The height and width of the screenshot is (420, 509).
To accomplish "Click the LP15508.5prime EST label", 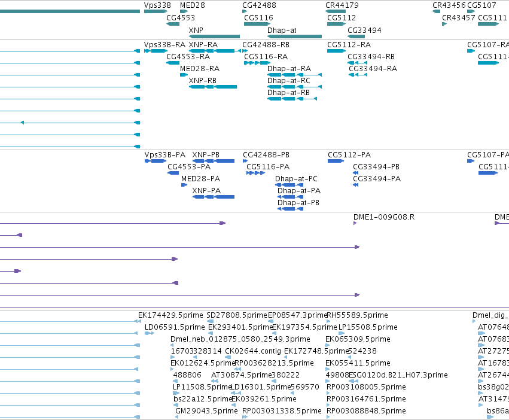I will (x=368, y=327).
